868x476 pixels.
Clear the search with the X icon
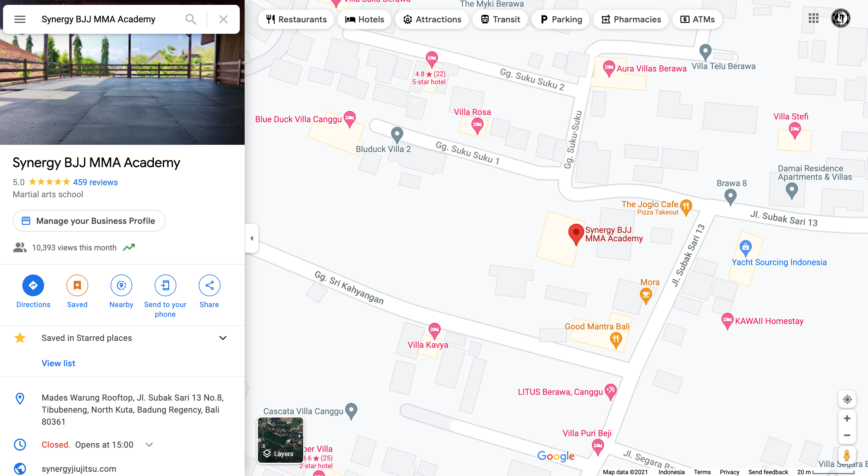click(223, 19)
